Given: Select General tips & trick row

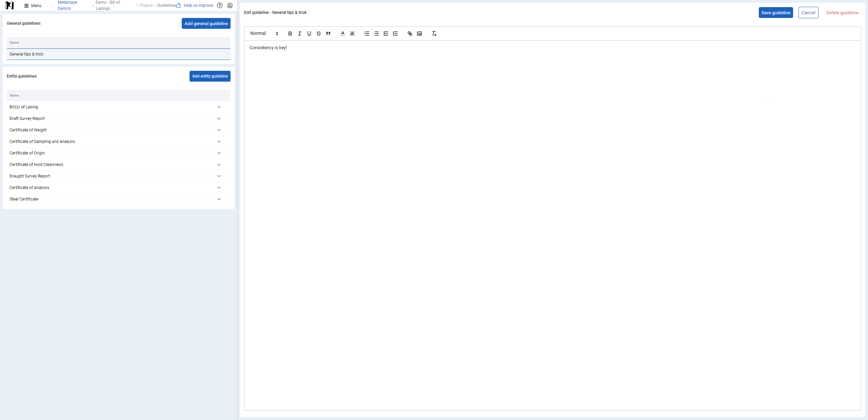Looking at the screenshot, I should 119,54.
